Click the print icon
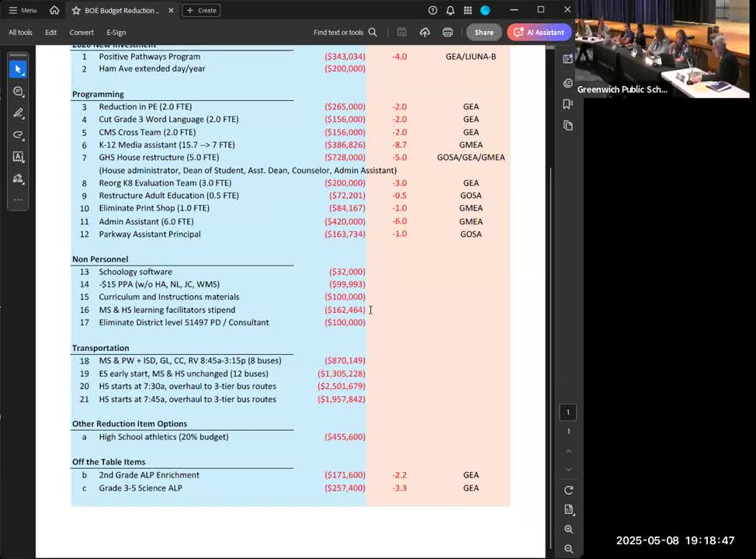Screen dimensions: 756x559 click(x=447, y=33)
